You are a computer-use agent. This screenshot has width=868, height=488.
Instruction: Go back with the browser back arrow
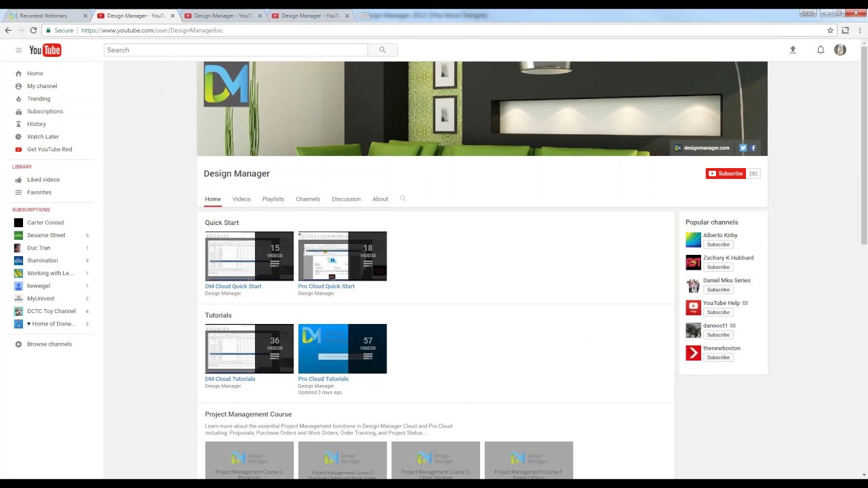8,30
